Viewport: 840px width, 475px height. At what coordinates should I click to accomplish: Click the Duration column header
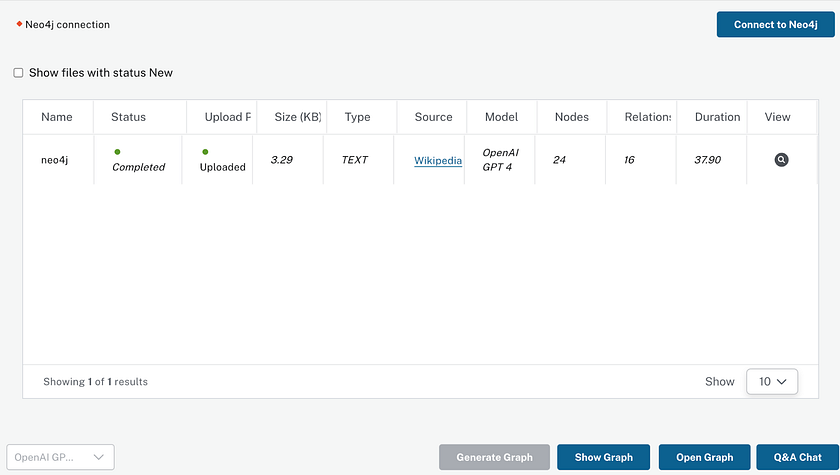coord(717,117)
